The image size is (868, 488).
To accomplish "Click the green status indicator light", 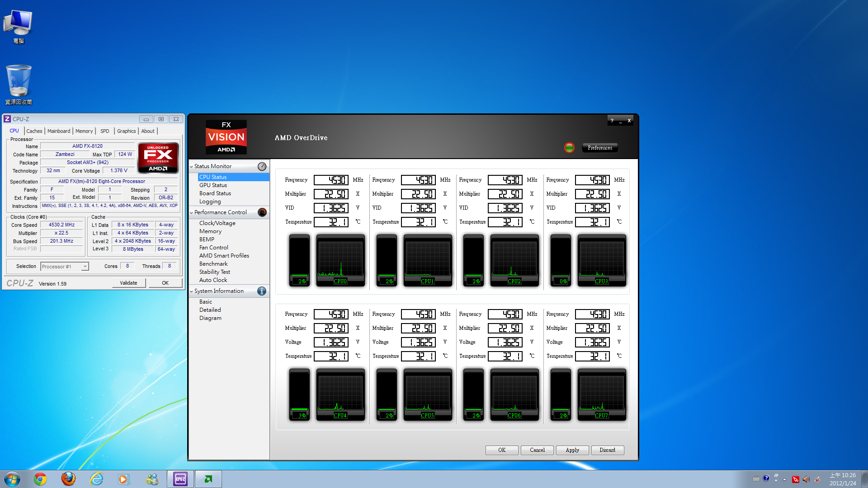I will click(x=569, y=147).
